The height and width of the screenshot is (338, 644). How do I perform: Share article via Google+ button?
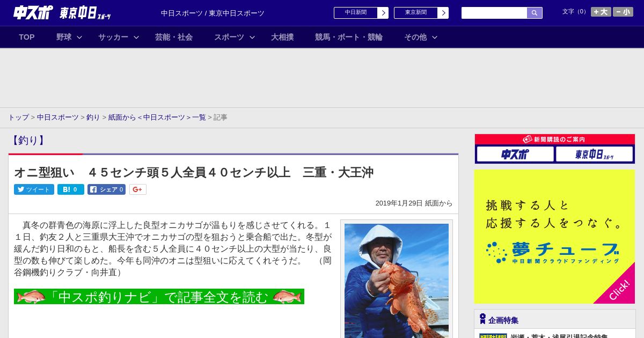138,189
